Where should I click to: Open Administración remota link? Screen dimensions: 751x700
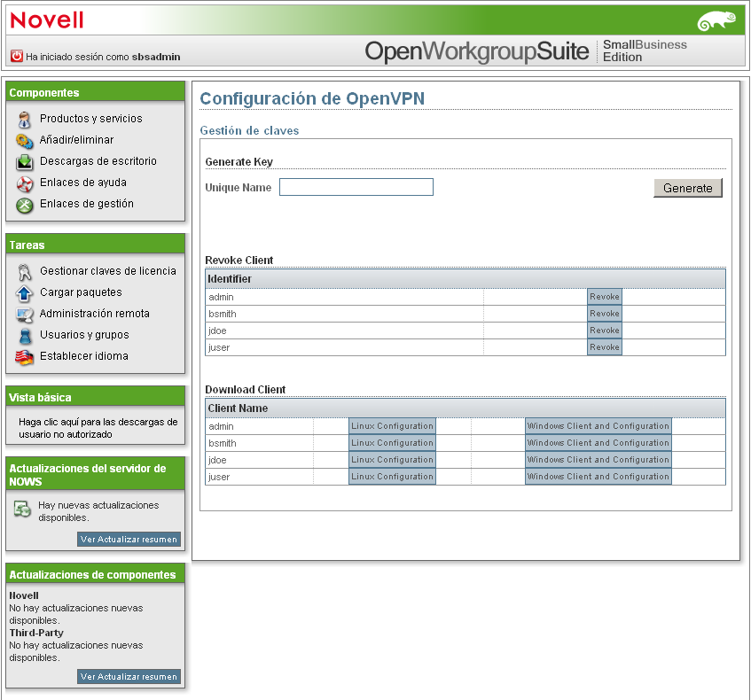click(x=94, y=313)
